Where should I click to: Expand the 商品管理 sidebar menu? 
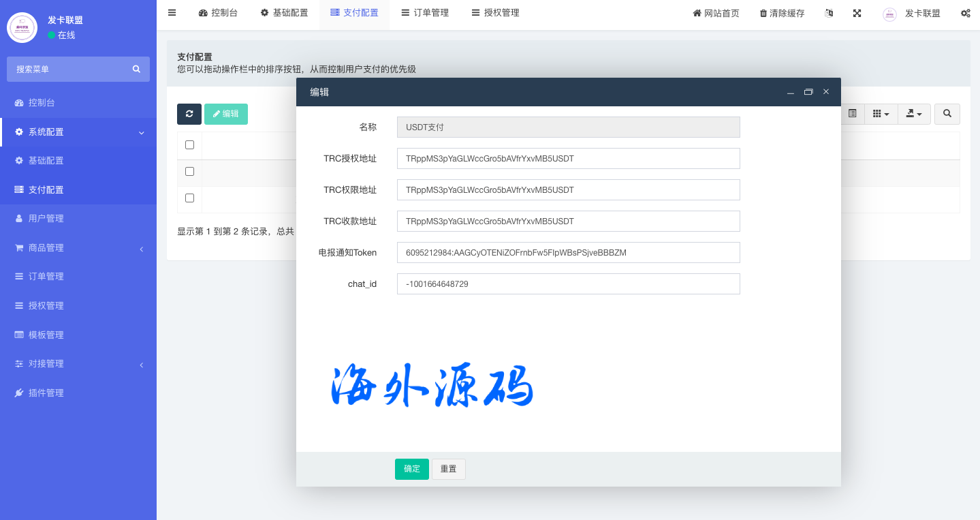pos(78,248)
